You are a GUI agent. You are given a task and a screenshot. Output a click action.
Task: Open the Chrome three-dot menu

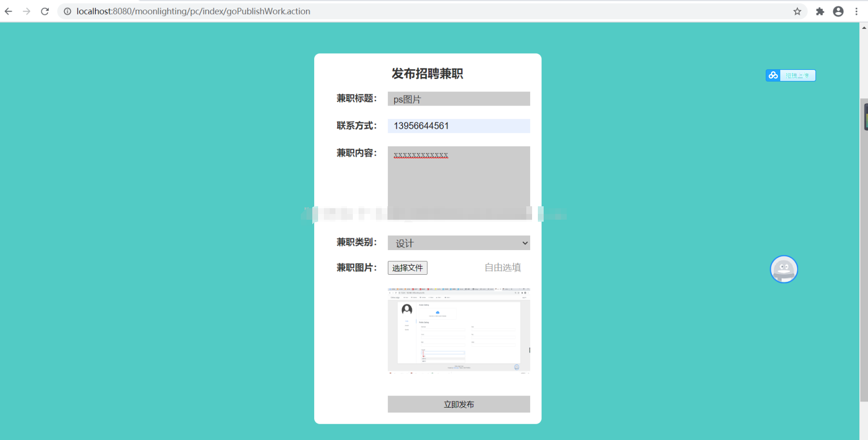[x=856, y=11]
